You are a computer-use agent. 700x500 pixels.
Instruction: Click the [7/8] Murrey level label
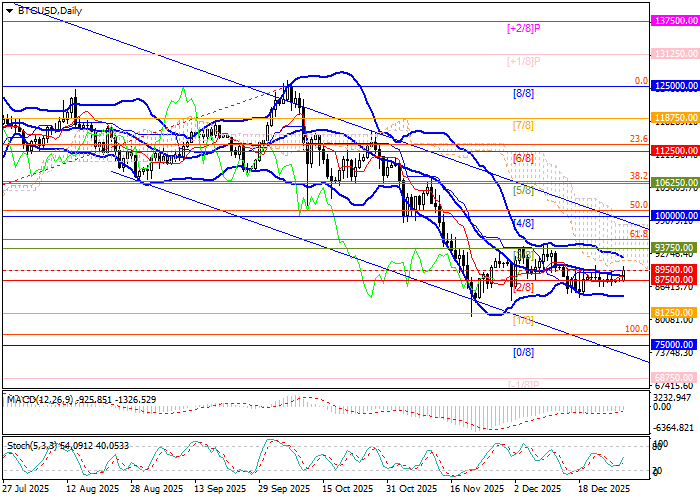tap(523, 125)
